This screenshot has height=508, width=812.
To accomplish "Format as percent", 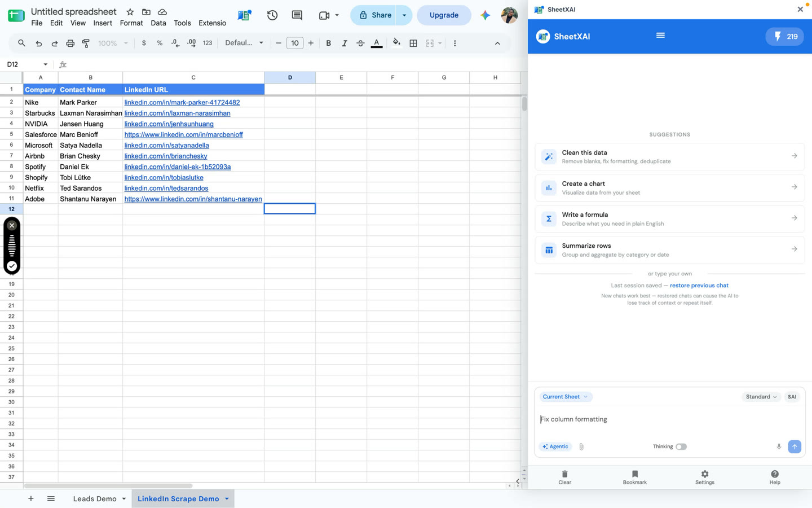I will [160, 43].
